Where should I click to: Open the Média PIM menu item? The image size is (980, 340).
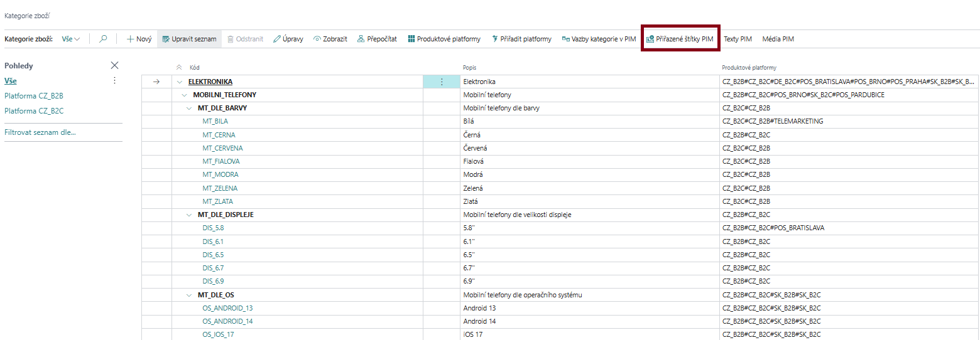[778, 39]
